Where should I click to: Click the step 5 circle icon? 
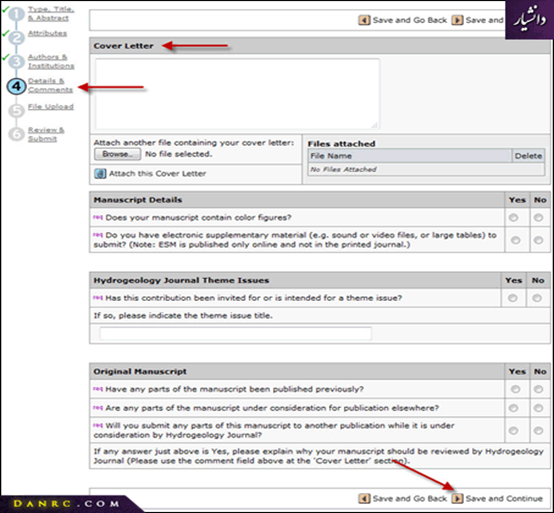pos(16,111)
